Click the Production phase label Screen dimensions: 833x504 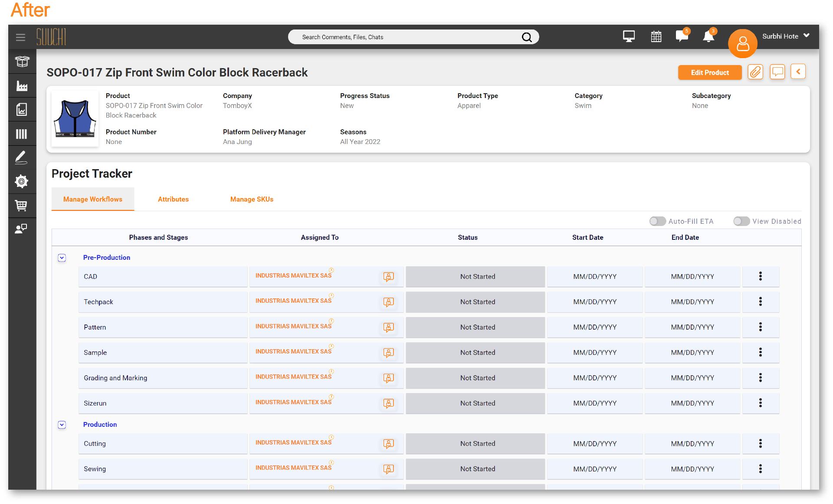tap(100, 425)
